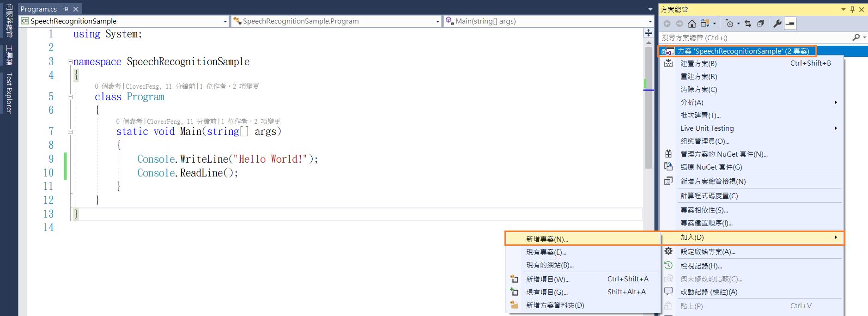Open the Main(string[] args) member dropdown
This screenshot has width=868, height=316.
pyautogui.click(x=650, y=21)
